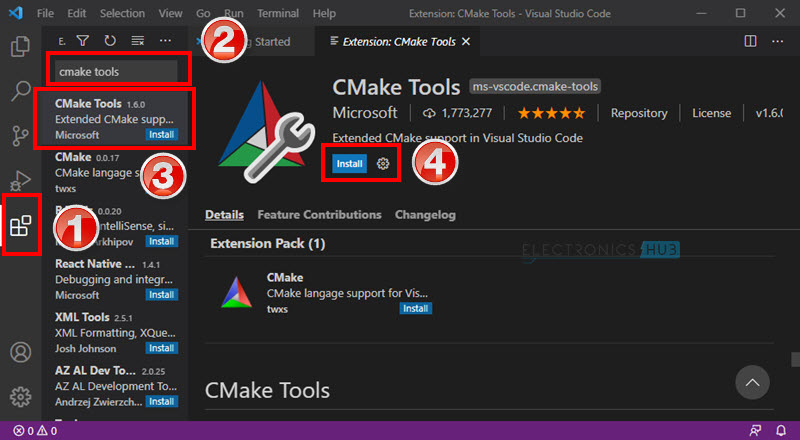Open the Manage gear in activity bar

pyautogui.click(x=20, y=396)
